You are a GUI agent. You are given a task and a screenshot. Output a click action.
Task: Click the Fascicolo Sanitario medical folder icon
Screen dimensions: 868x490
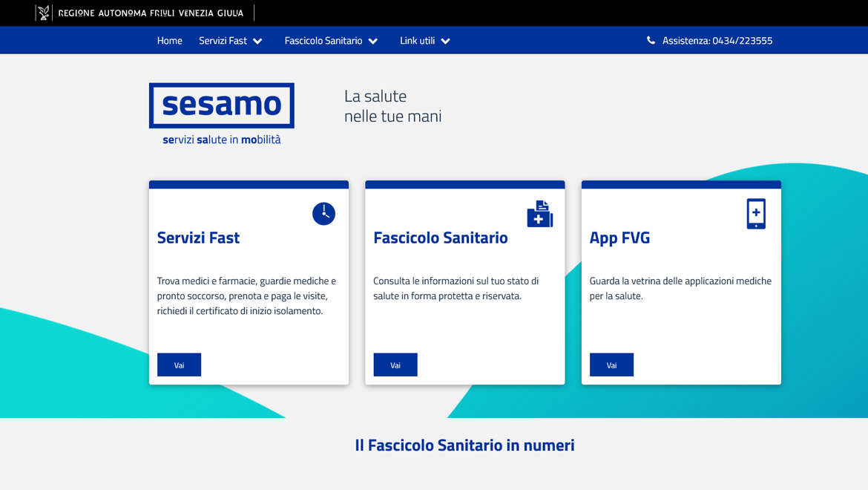[540, 214]
